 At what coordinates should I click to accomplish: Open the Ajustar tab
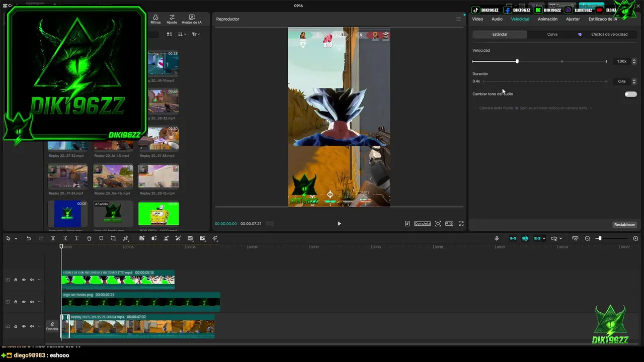point(573,19)
